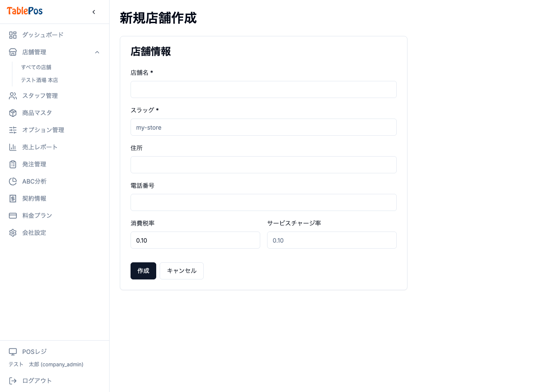Click the clipboard icon for 発注管理
This screenshot has width=550, height=392.
tap(13, 164)
